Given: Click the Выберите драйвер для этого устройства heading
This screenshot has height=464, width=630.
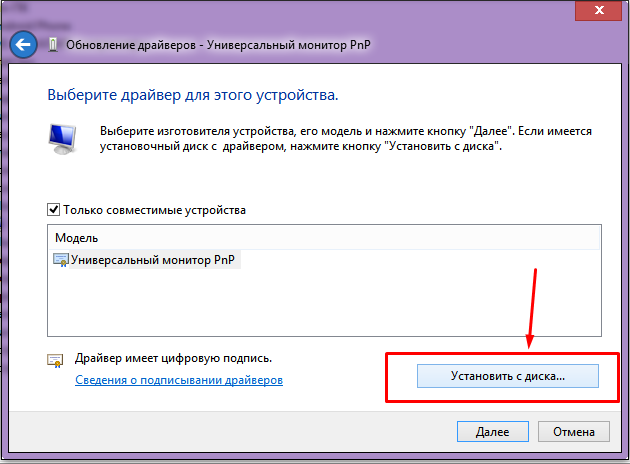Looking at the screenshot, I should pos(193,95).
